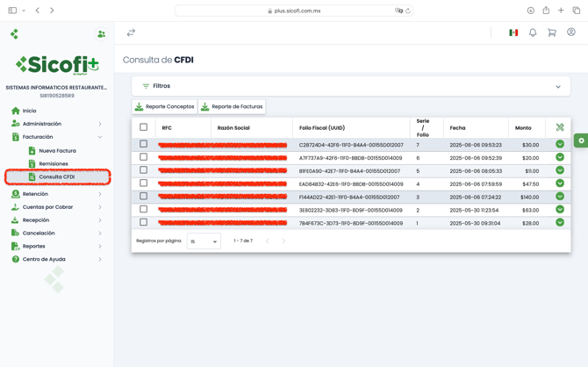Click the amount $140.00
The width and height of the screenshot is (588, 367).
click(x=529, y=197)
